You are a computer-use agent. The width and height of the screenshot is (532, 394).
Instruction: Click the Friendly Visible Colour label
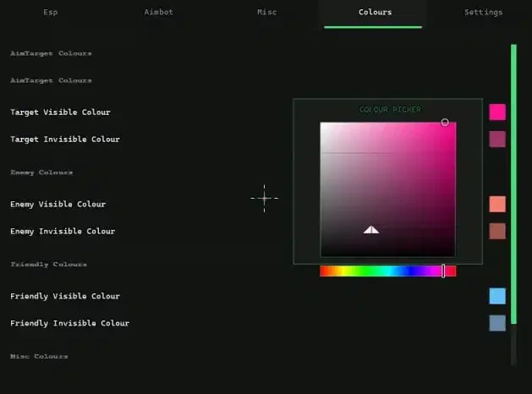click(x=65, y=296)
